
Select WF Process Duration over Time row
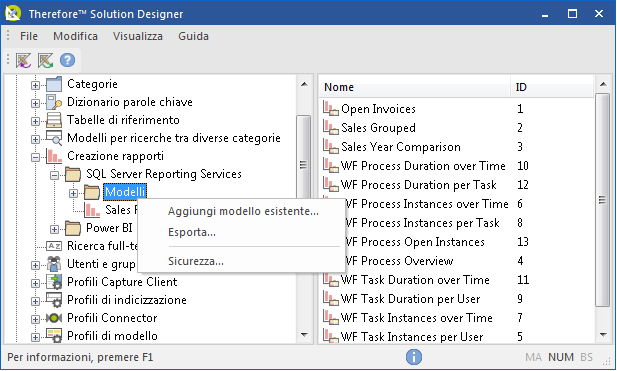pos(423,166)
